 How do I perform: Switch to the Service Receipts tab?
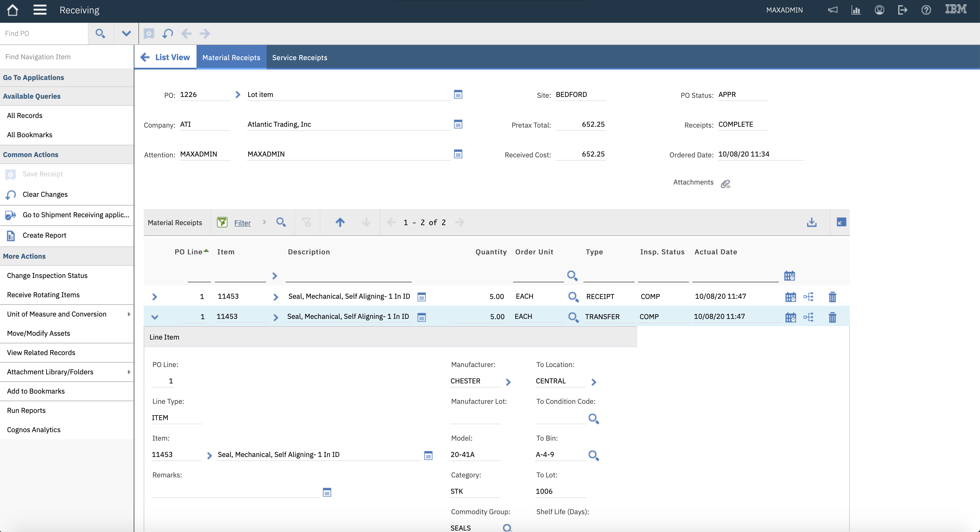[x=299, y=58]
